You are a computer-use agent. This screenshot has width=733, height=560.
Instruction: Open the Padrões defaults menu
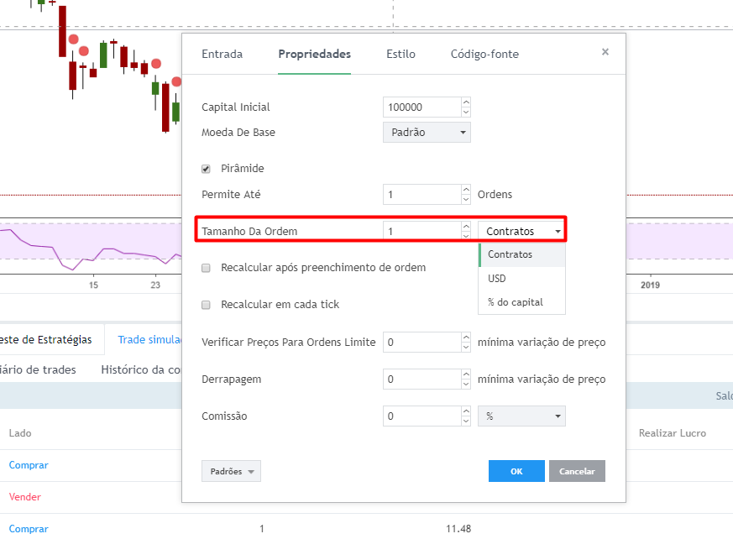tap(231, 471)
